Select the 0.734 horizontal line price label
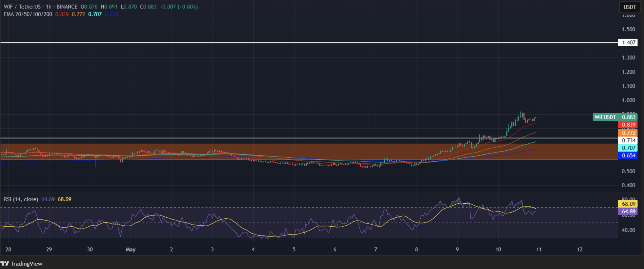 [628, 140]
